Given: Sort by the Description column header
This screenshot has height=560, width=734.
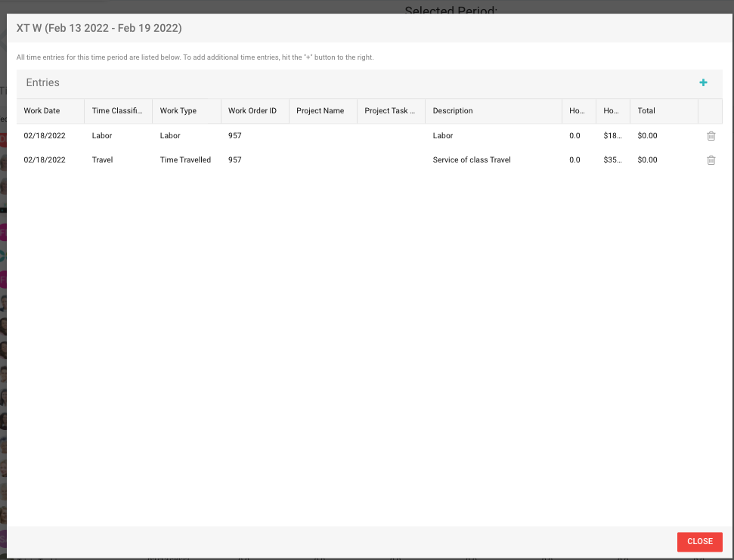Looking at the screenshot, I should pos(453,111).
